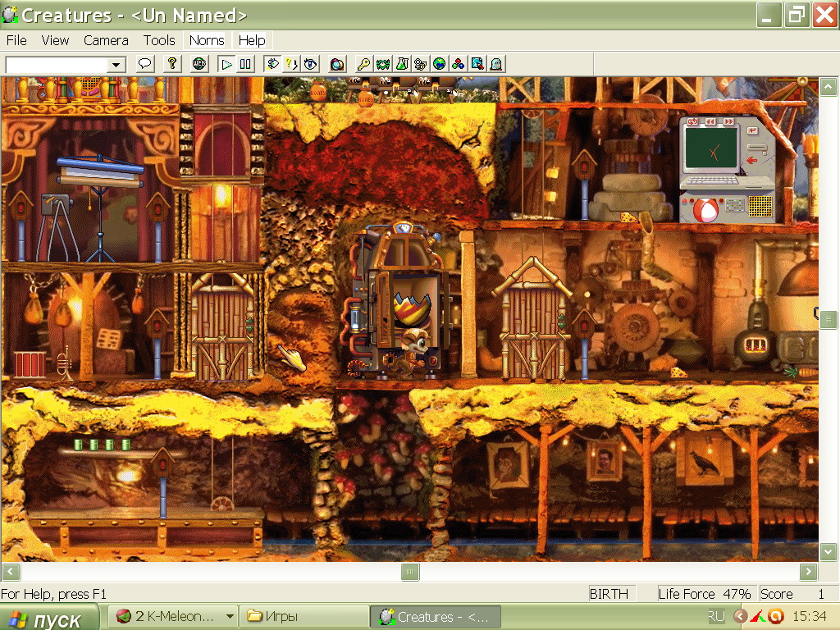Screen dimensions: 840x630
Task: Click the speech bubble toolbar icon
Action: (144, 64)
